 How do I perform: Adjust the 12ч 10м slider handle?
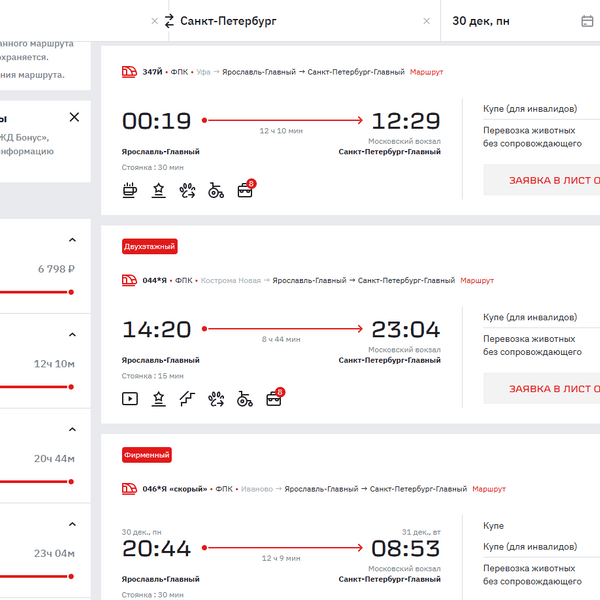[71, 387]
